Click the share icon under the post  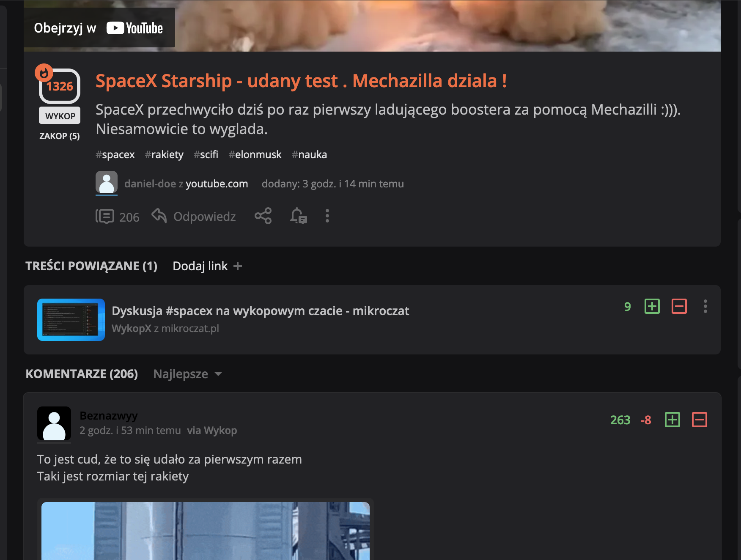263,216
